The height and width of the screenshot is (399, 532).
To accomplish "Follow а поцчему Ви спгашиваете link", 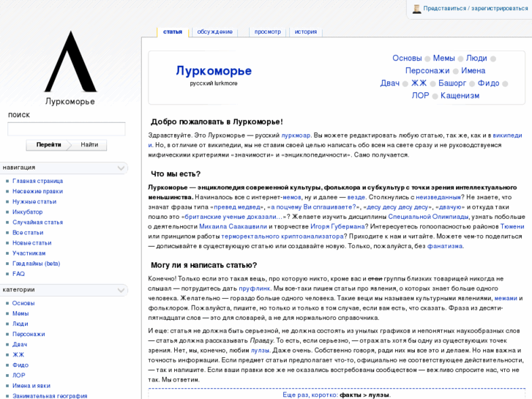I will 313,207.
